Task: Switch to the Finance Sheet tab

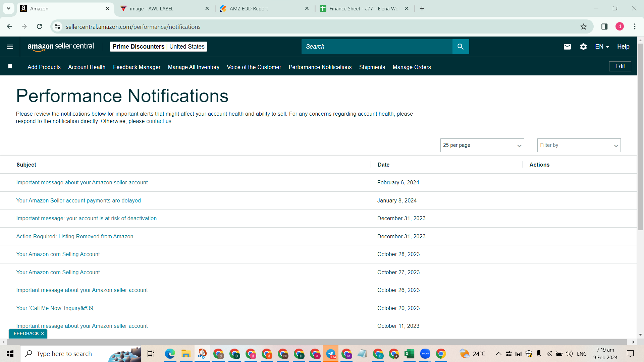Action: (364, 8)
